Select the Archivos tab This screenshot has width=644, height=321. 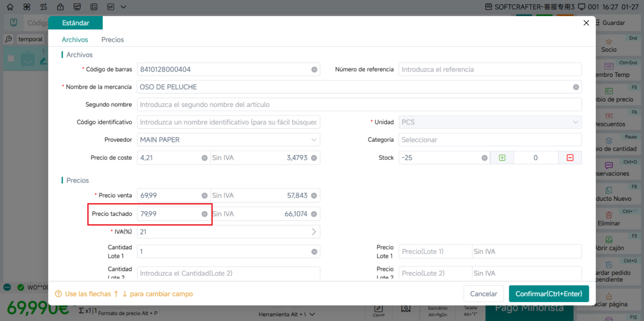tap(75, 40)
